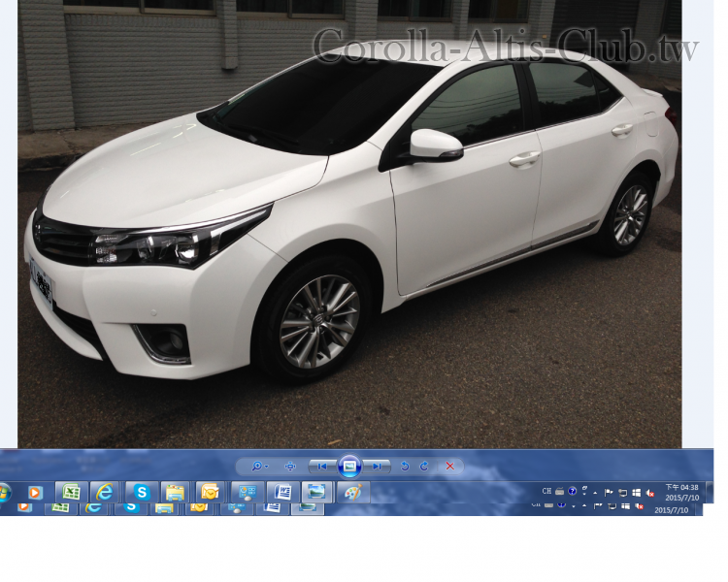This screenshot has height=582, width=728.
Task: Start the slide show
Action: coord(350,466)
